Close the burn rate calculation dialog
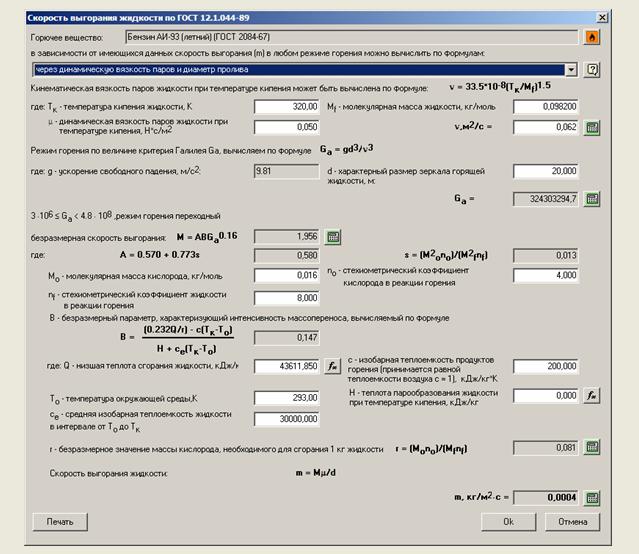The image size is (639, 554). point(601,17)
